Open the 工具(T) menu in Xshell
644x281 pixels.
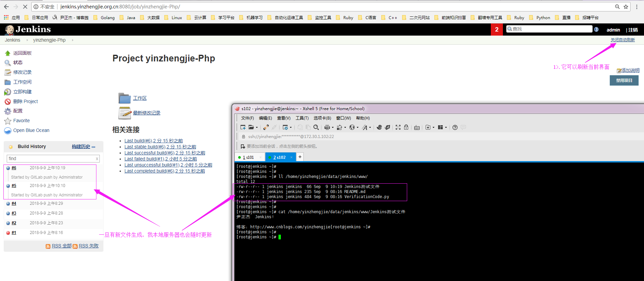pos(302,118)
